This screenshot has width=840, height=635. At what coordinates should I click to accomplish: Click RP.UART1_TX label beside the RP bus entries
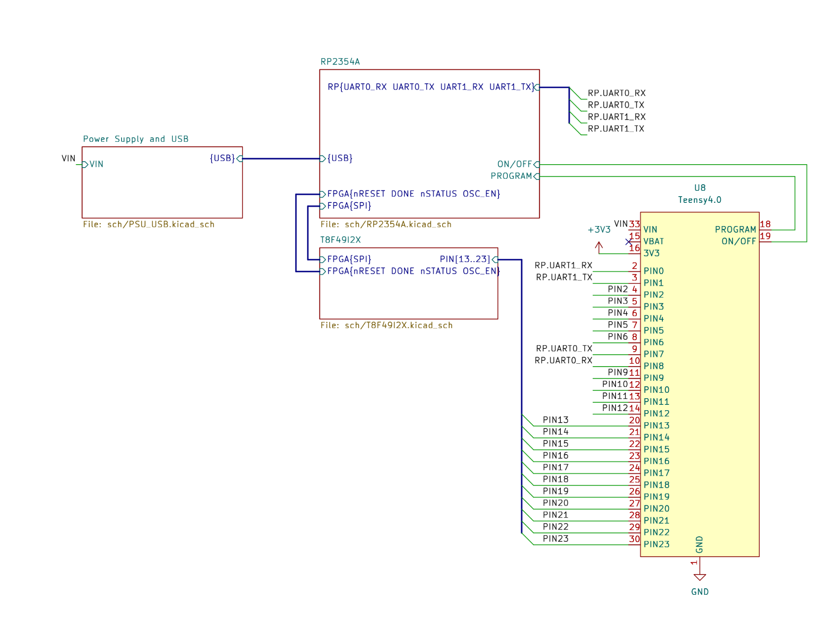pyautogui.click(x=616, y=129)
